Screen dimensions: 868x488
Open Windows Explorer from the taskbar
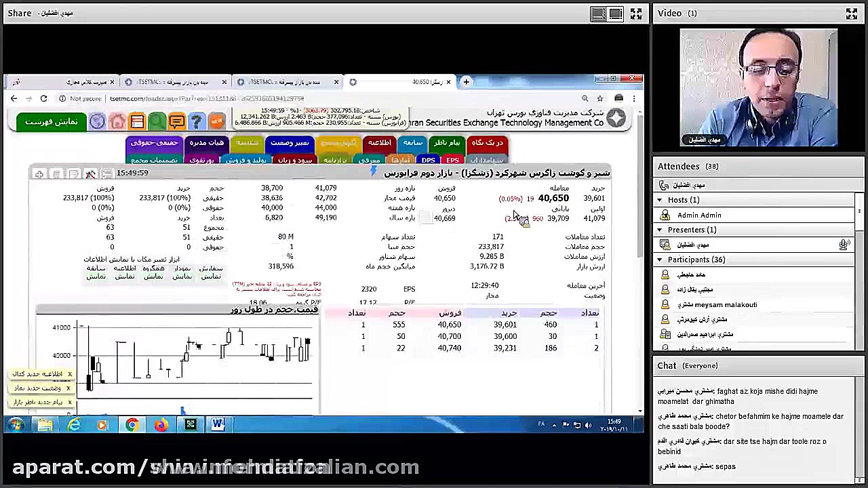point(45,425)
